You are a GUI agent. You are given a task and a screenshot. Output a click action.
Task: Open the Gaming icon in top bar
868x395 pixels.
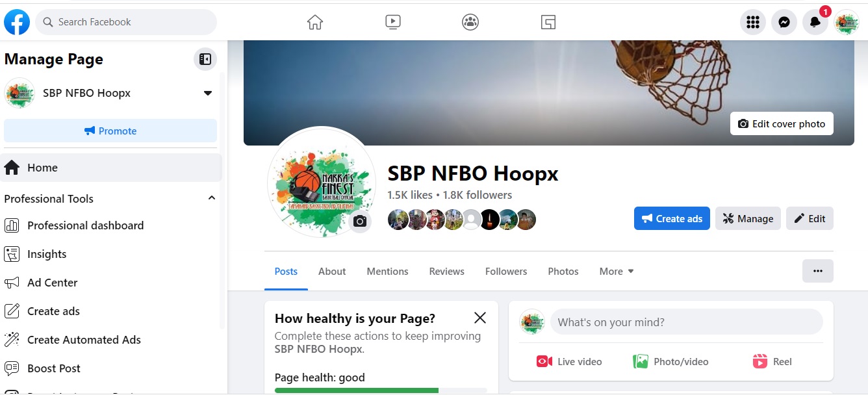[x=548, y=22]
